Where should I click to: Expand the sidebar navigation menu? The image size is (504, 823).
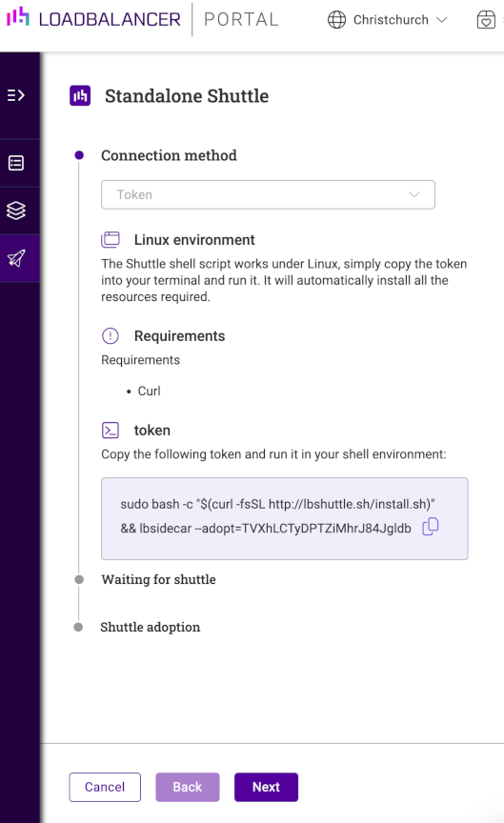[16, 95]
